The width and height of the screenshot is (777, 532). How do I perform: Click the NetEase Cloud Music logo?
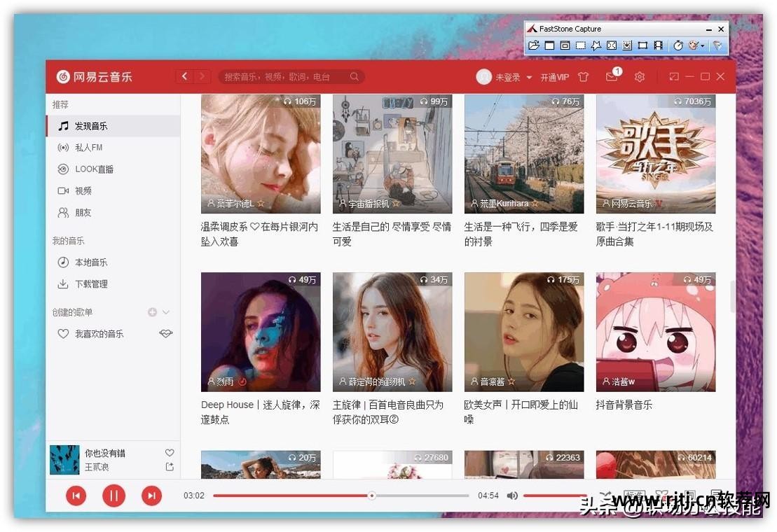click(94, 77)
